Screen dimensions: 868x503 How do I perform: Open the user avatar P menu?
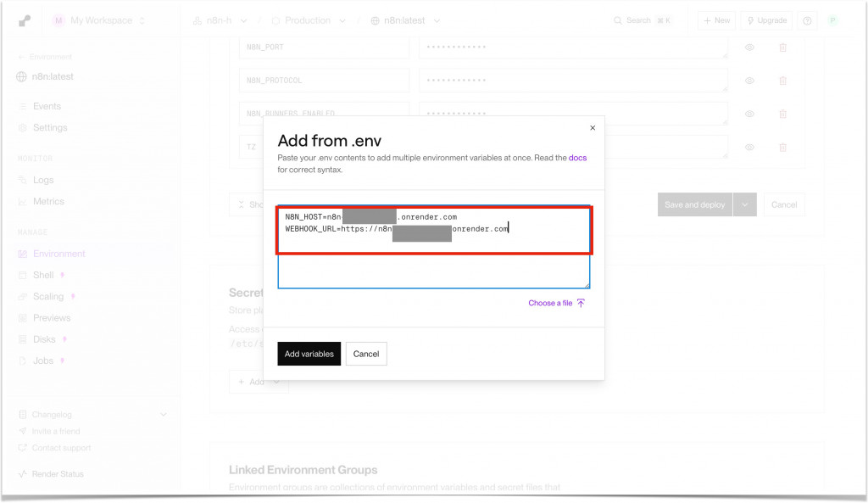[x=832, y=20]
